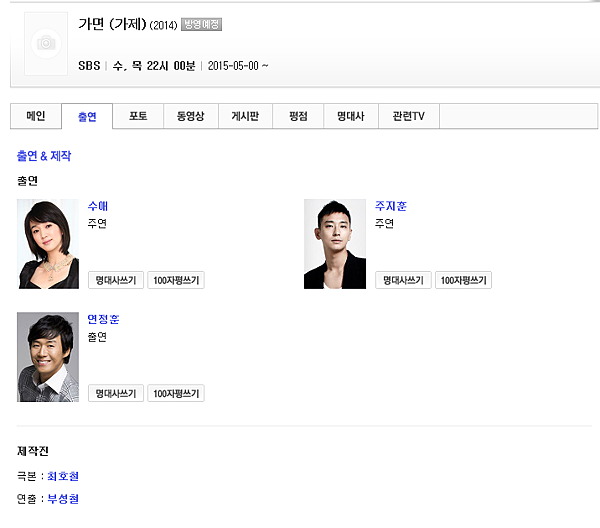Image resolution: width=600 pixels, height=528 pixels.
Task: Click the placeholder poster camera image
Action: click(46, 43)
